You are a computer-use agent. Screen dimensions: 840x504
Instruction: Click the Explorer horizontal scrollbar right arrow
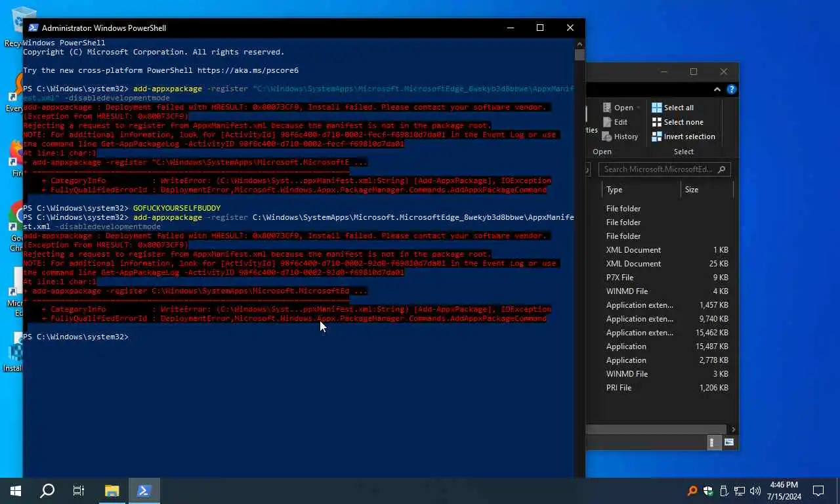733,429
